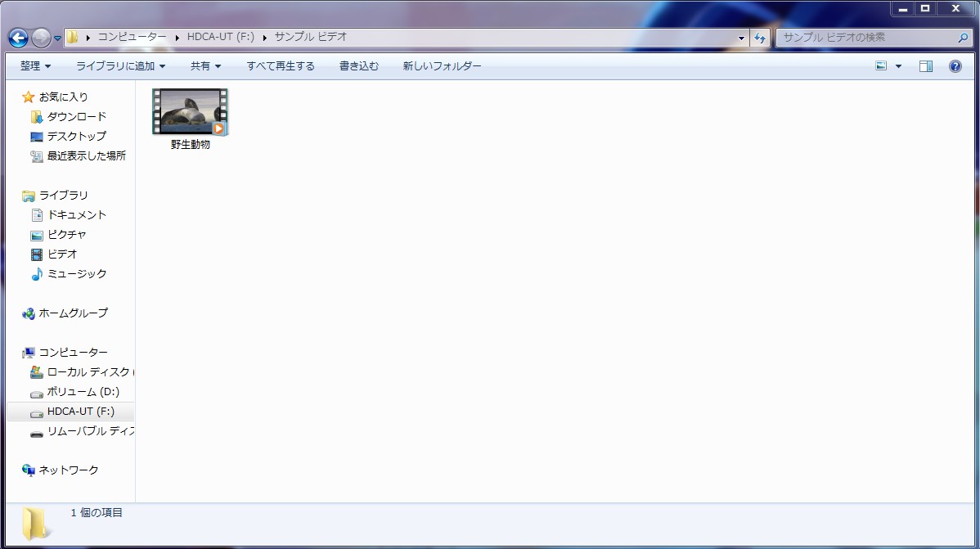Select the 野生動物 video thumbnail
Screen dimensions: 980x549
tap(190, 111)
